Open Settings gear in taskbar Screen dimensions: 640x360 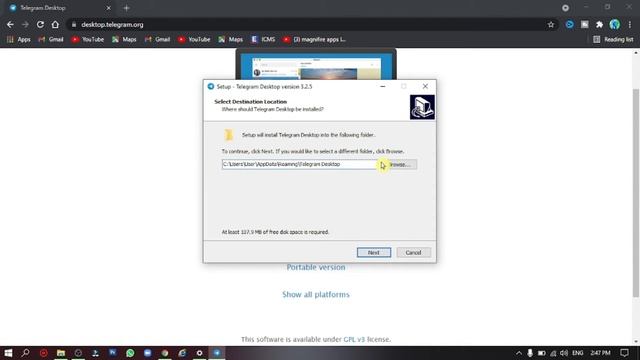pos(200,353)
